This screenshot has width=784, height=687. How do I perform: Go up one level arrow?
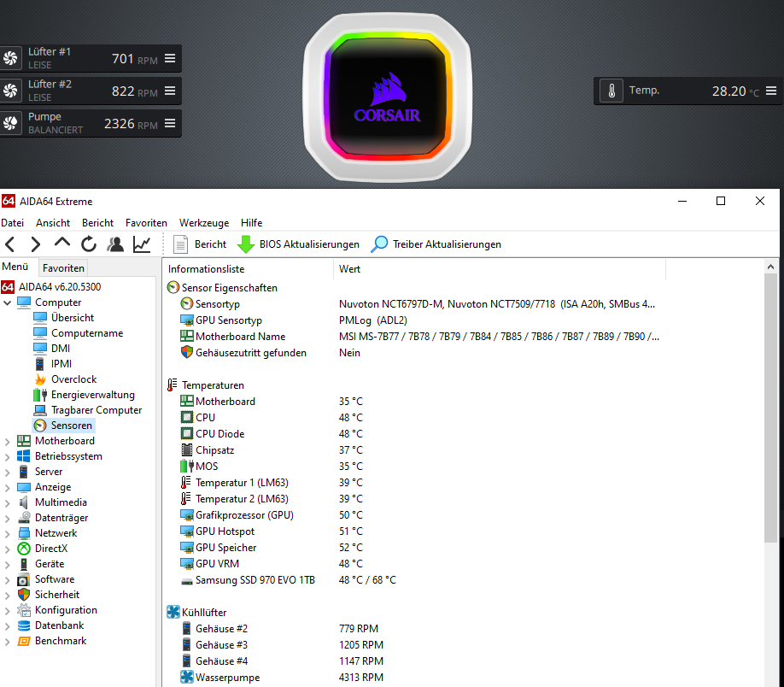pyautogui.click(x=62, y=244)
